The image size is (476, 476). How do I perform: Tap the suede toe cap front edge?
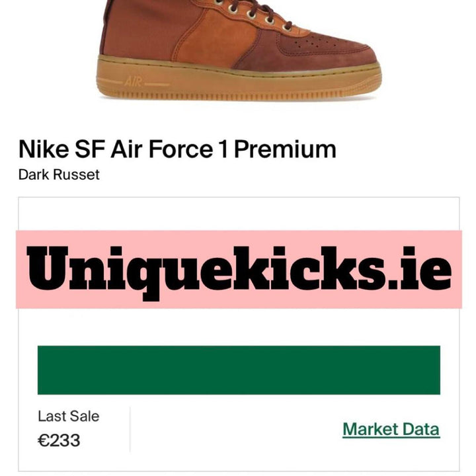(x=369, y=56)
